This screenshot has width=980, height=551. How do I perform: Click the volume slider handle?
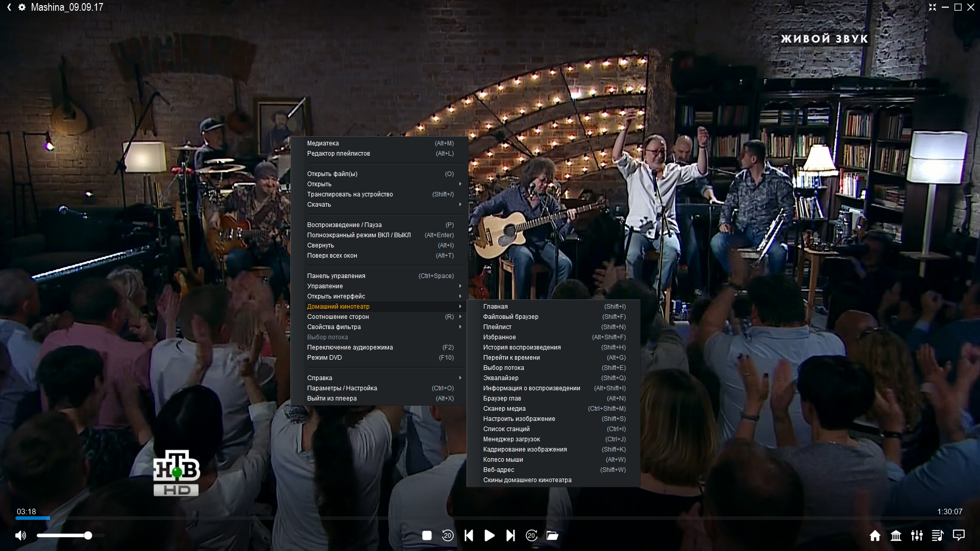pos(88,536)
